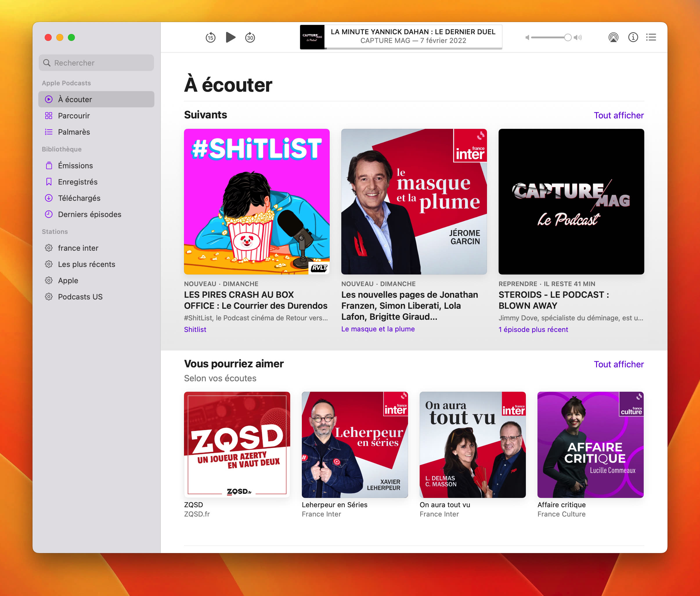Skip forward 30 seconds
The image size is (700, 596).
pyautogui.click(x=250, y=37)
